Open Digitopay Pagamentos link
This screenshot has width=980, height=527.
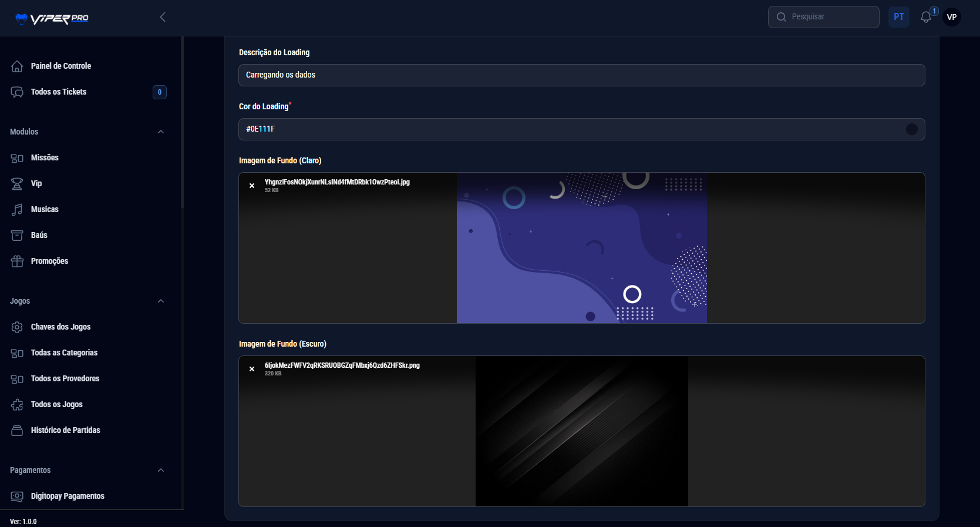68,496
